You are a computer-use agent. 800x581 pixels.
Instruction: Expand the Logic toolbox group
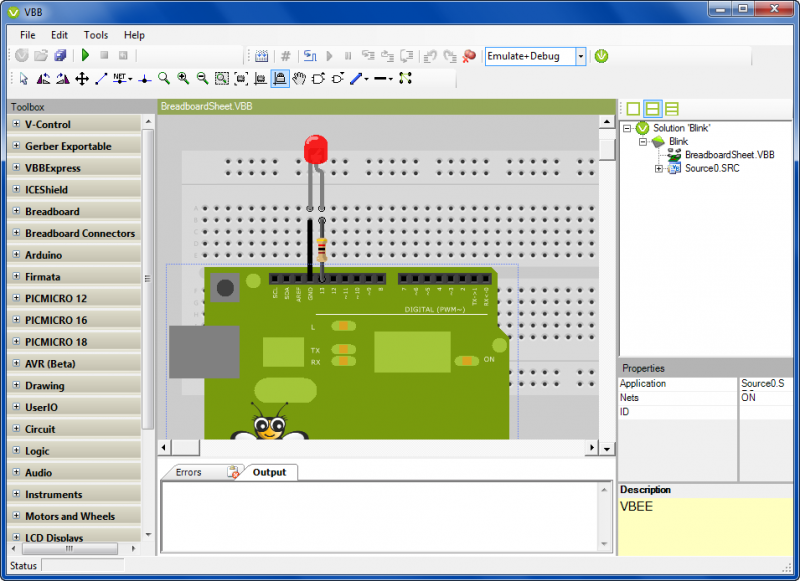click(16, 450)
